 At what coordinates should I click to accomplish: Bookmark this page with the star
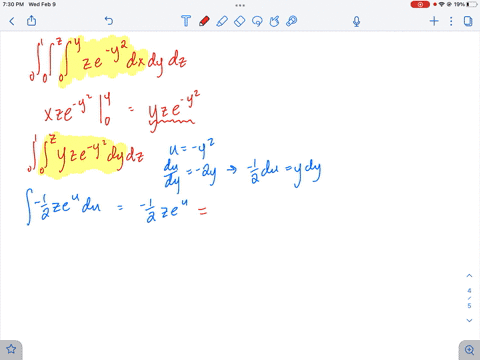(11, 349)
